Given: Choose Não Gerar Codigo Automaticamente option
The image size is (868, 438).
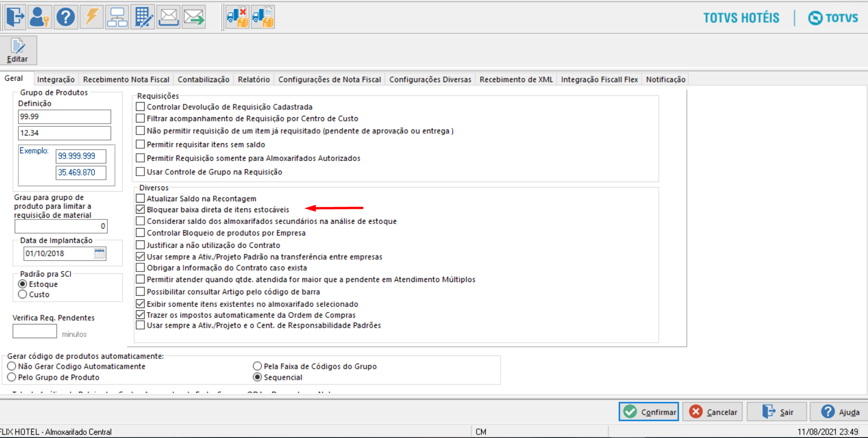Looking at the screenshot, I should pyautogui.click(x=12, y=366).
